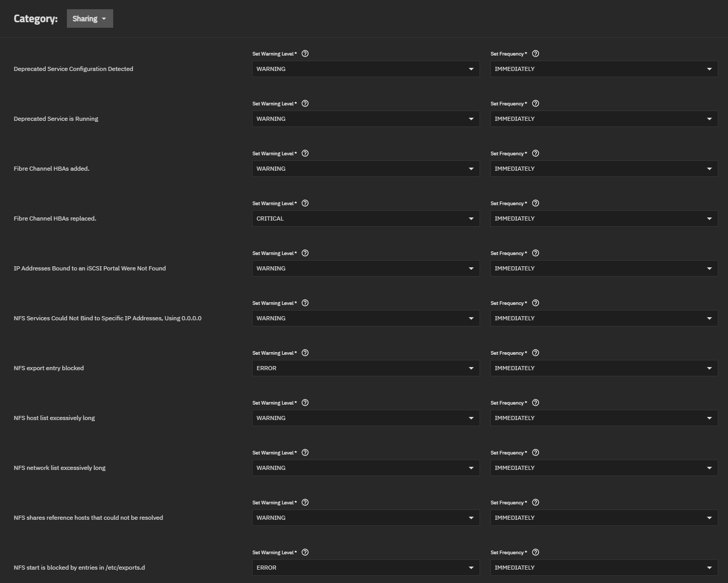Screen dimensions: 728x583
Task: Open the Category selector showing Sharing
Action: tap(90, 19)
